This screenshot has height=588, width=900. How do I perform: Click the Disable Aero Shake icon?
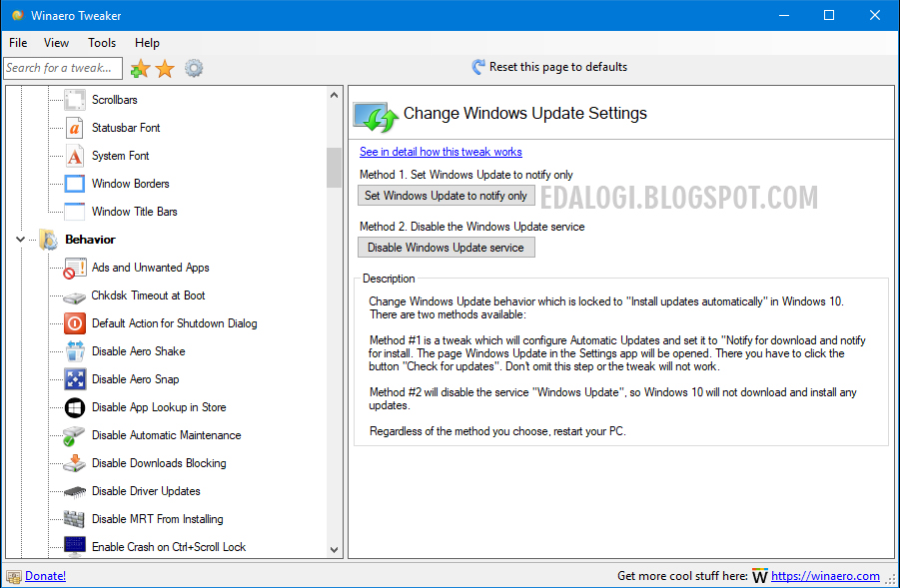[75, 351]
